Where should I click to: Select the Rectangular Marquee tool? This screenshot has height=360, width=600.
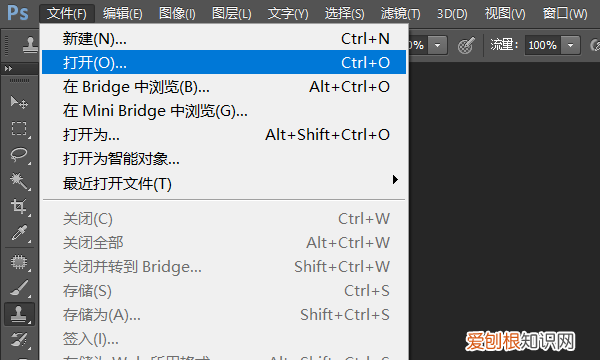click(x=19, y=129)
